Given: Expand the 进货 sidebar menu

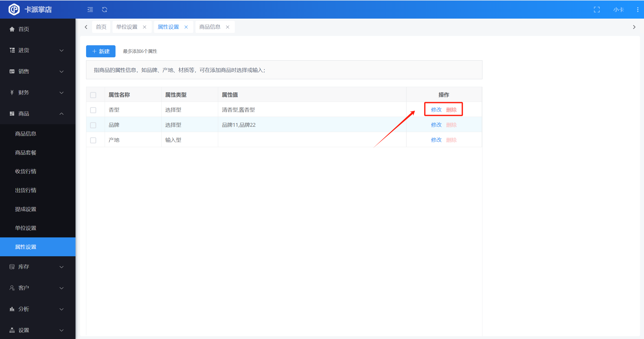Looking at the screenshot, I should point(37,50).
